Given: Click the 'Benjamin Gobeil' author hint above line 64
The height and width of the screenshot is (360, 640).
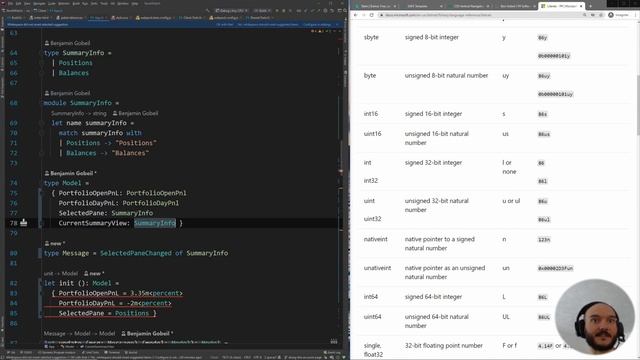Looking at the screenshot, I should coord(67,43).
